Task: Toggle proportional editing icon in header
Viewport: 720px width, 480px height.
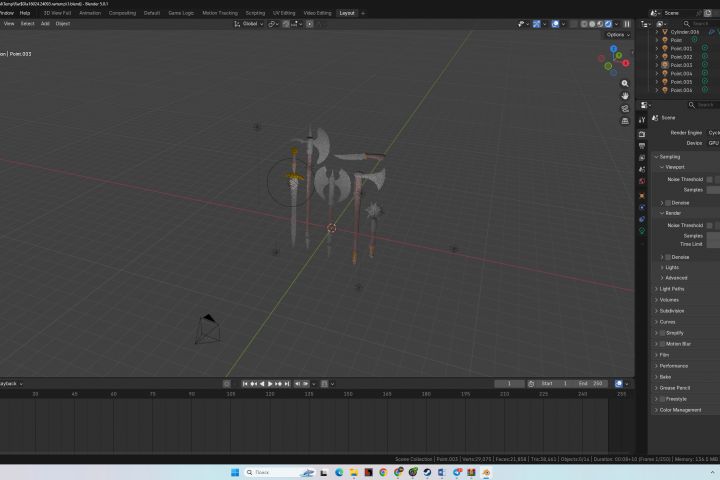Action: coord(310,24)
